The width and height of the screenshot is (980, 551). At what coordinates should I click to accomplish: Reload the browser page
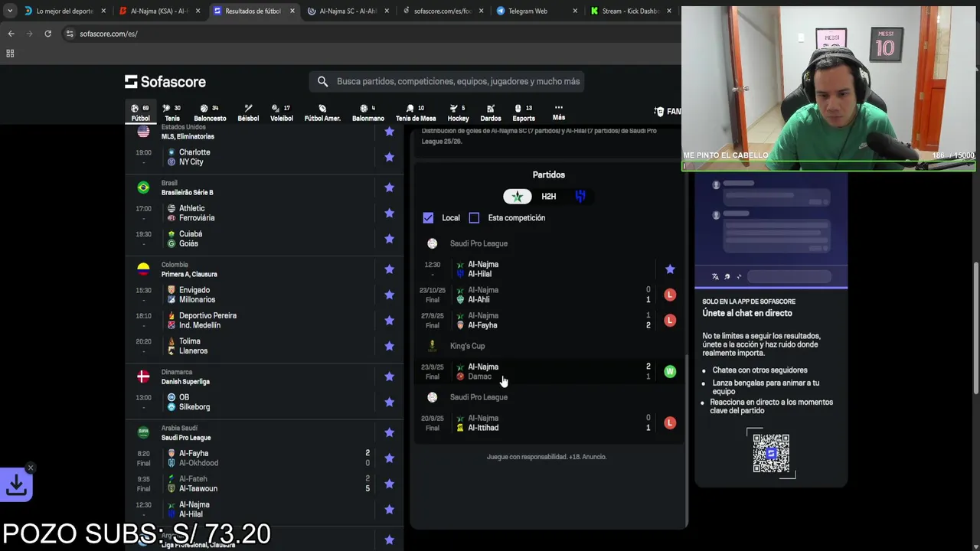click(47, 34)
